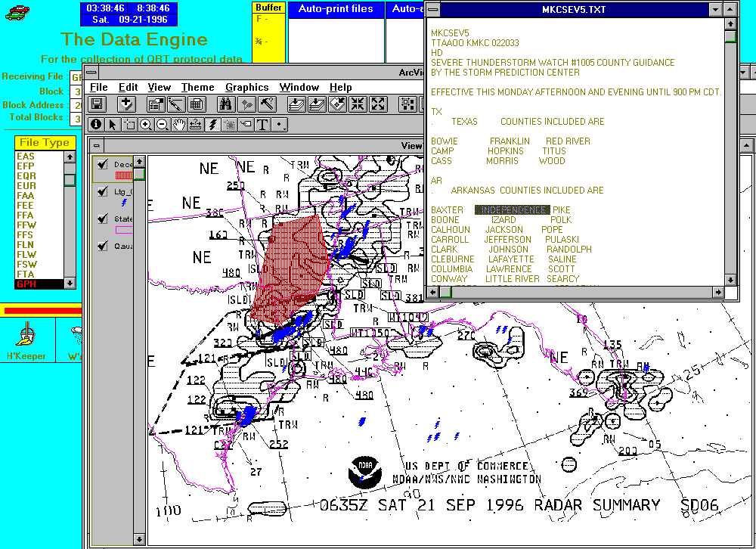Select the lightning bolt Hot Link tool
Image resolution: width=756 pixels, height=549 pixels.
pyautogui.click(x=212, y=125)
